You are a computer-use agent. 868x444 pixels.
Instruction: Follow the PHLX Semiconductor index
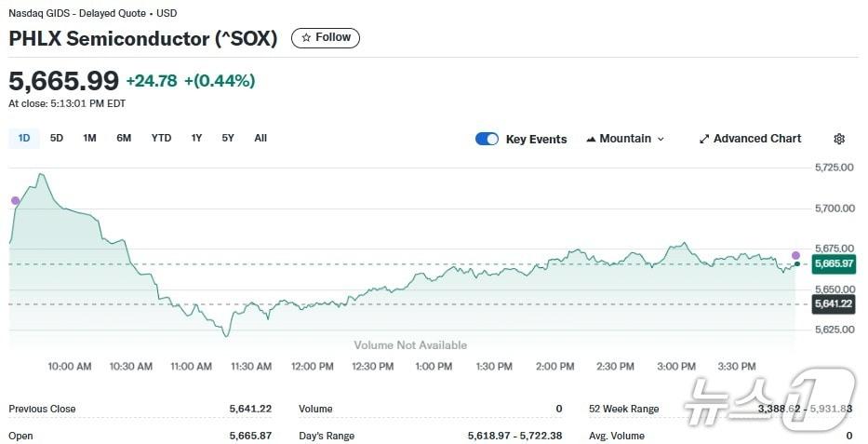tap(326, 38)
